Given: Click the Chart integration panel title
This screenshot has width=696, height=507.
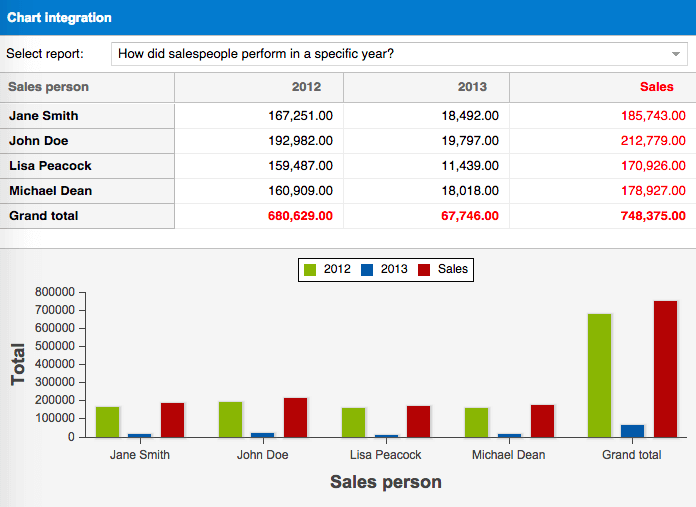Looking at the screenshot, I should (59, 17).
